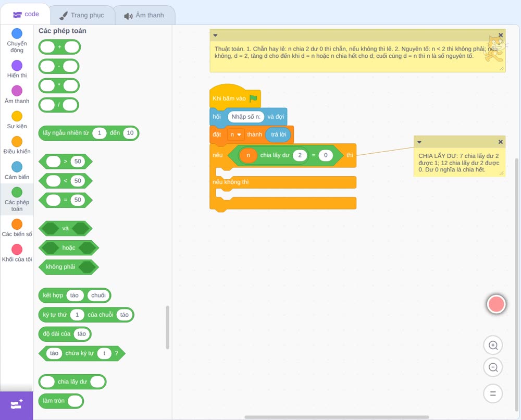
Task: Close the algorithm comment note
Action: 501,35
